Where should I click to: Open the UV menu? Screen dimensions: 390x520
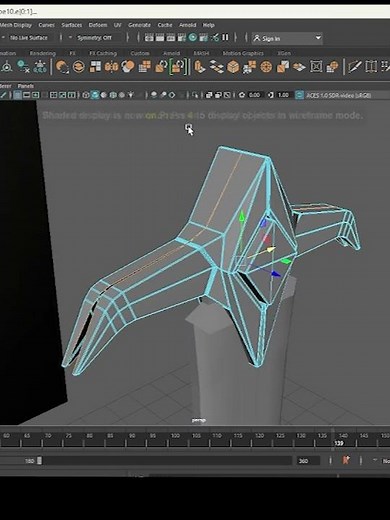pyautogui.click(x=118, y=25)
